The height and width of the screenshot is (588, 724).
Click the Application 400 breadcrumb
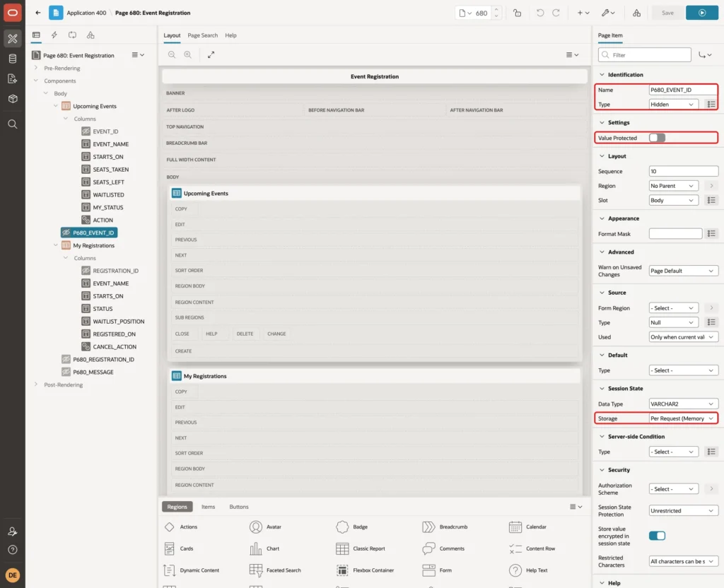click(86, 13)
